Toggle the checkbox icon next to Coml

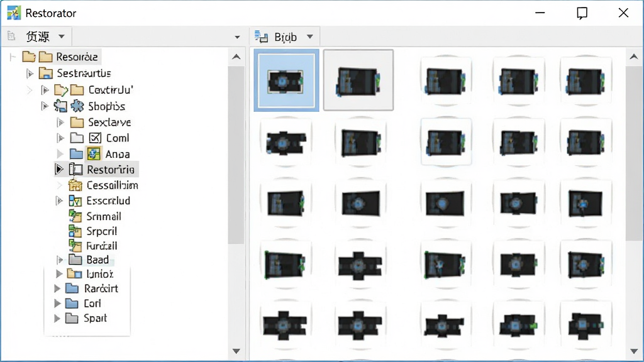pyautogui.click(x=95, y=138)
